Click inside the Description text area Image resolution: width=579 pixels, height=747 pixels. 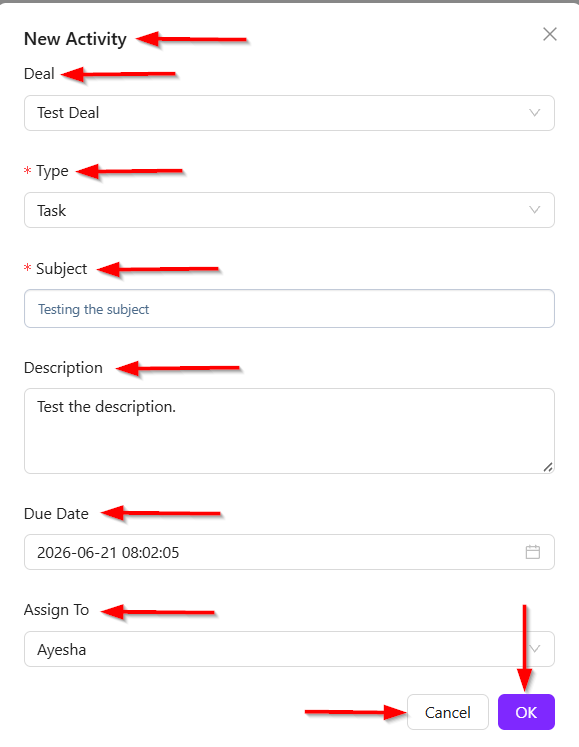pos(289,431)
